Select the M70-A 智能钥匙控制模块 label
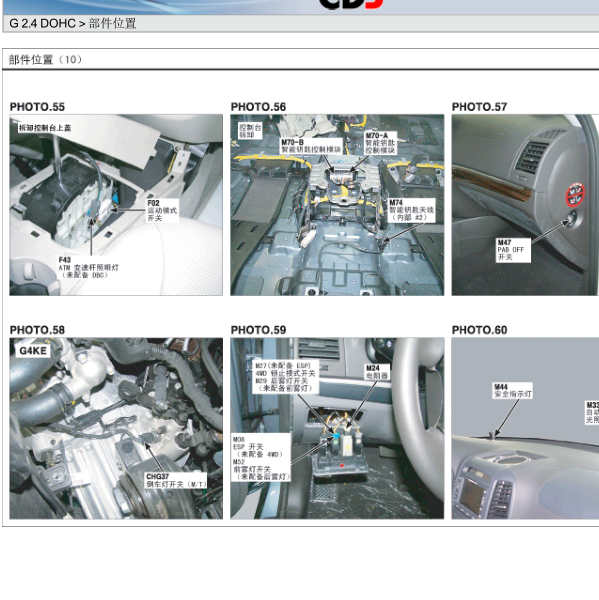Viewport: 599px width, 600px height. click(x=380, y=143)
